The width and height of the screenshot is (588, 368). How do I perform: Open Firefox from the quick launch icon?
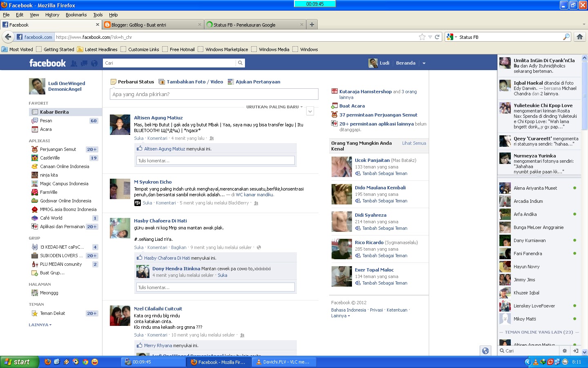point(48,362)
